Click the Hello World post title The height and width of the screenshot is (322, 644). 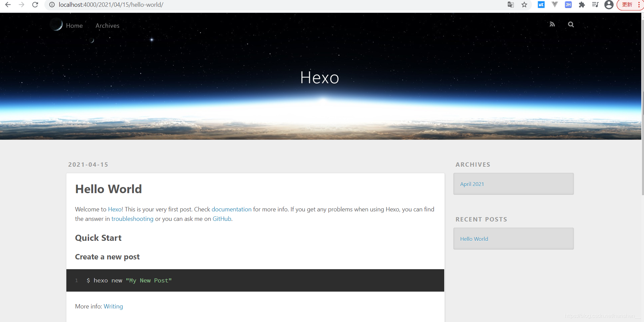pos(108,189)
